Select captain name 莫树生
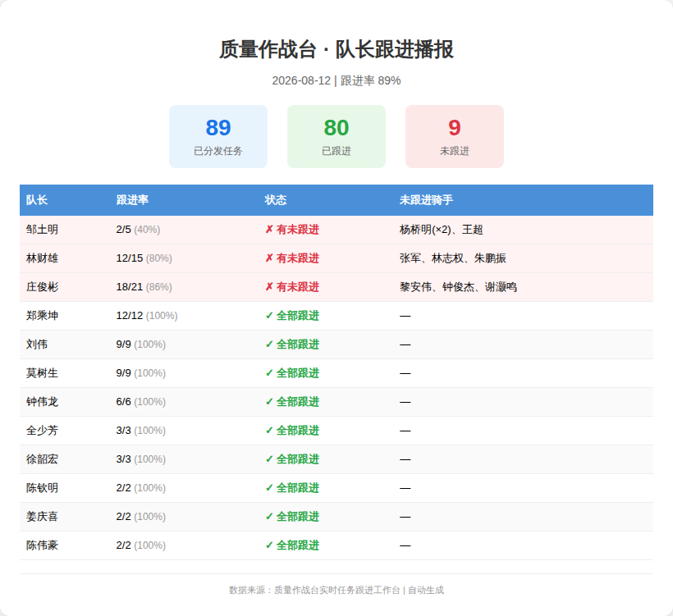This screenshot has height=616, width=673. pyautogui.click(x=42, y=373)
